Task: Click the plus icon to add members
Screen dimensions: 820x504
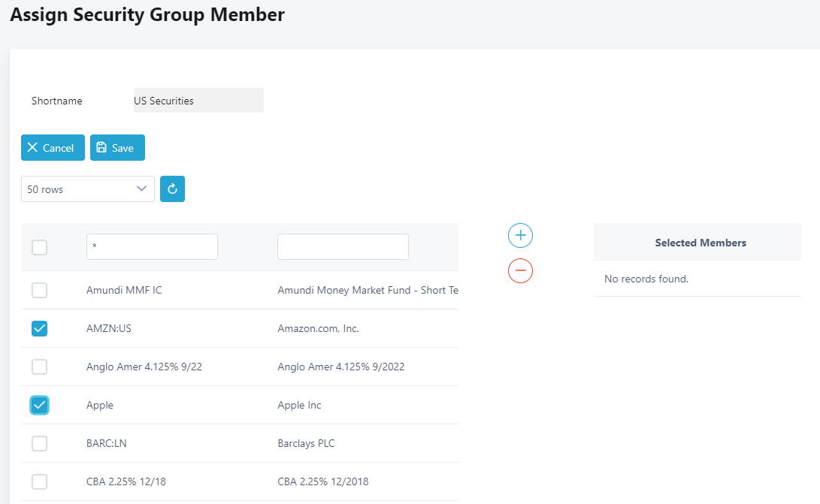Action: tap(520, 236)
